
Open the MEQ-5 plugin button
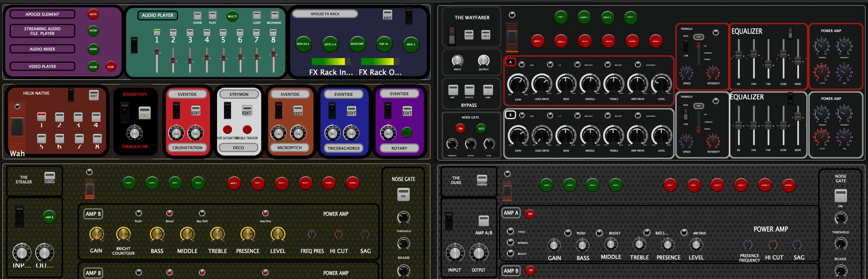coord(411,44)
